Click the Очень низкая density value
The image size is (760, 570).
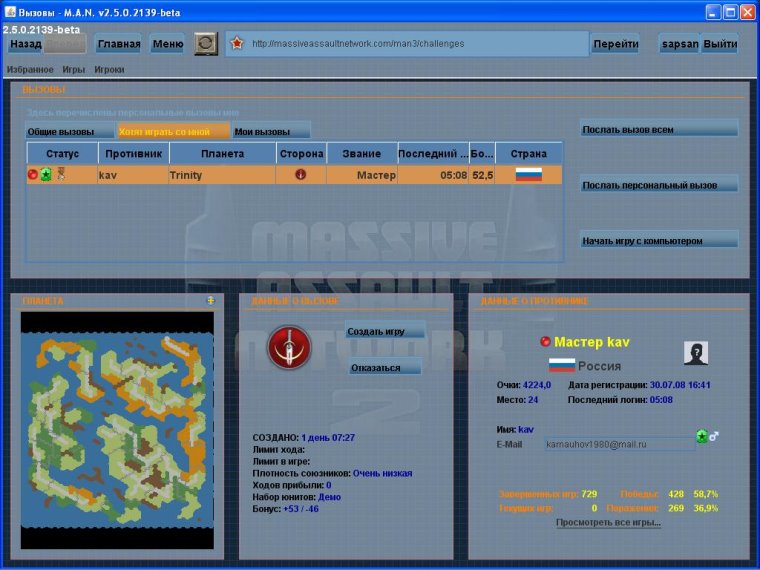382,473
